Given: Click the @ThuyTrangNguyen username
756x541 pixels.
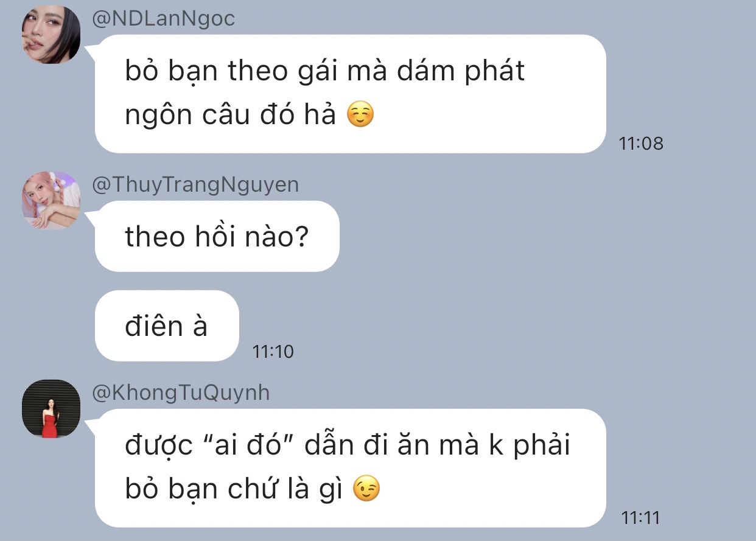Looking at the screenshot, I should [195, 184].
